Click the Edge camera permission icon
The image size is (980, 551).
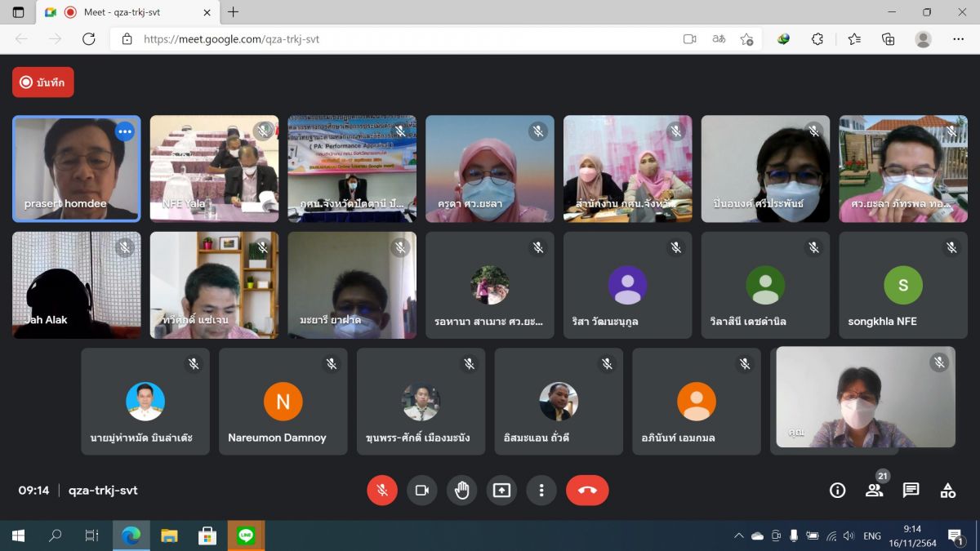[689, 39]
